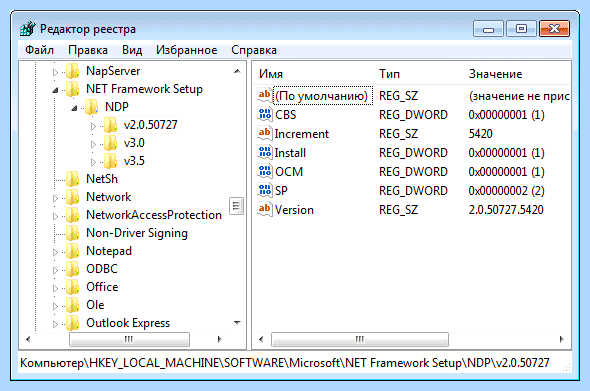Click the NapServer folder icon
Image resolution: width=590 pixels, height=391 pixels.
click(72, 71)
